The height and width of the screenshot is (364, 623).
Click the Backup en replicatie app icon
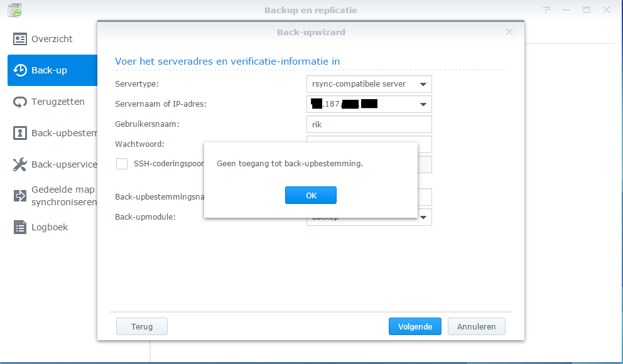tap(14, 10)
